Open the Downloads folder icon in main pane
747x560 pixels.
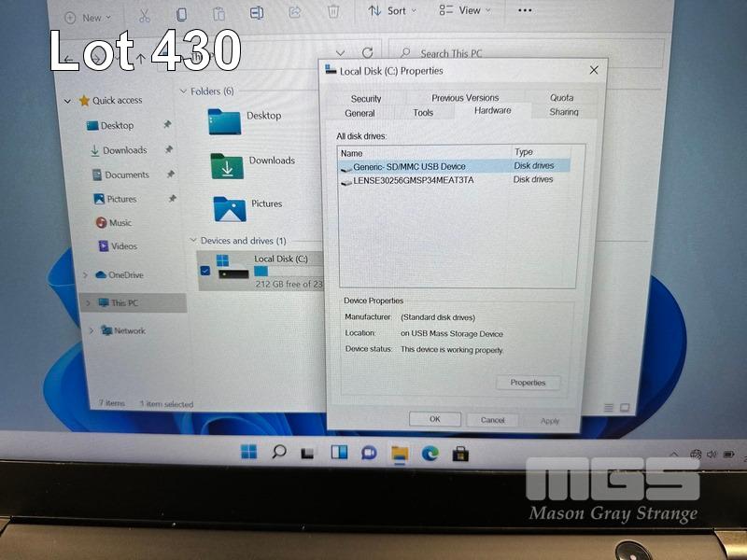227,165
